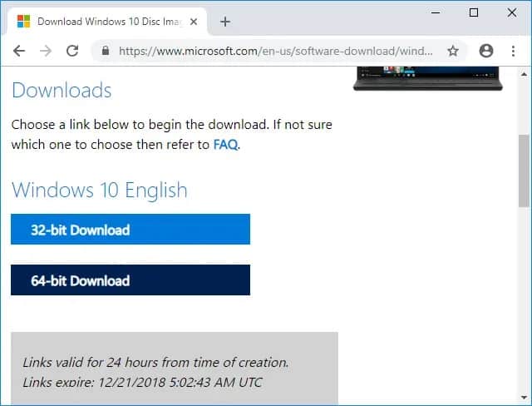Reload the page with the refresh icon
Image resolution: width=532 pixels, height=406 pixels.
(x=72, y=51)
